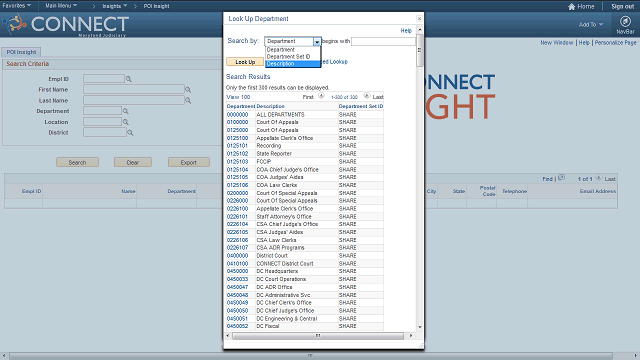The height and width of the screenshot is (360, 640).
Task: Click the page bottom horizontal scrollbar
Action: tap(311, 356)
